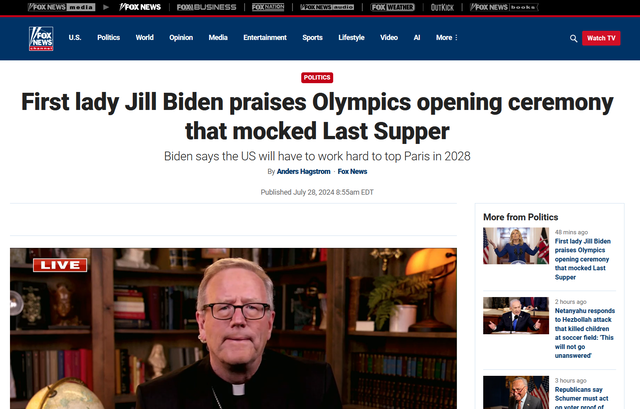
Task: Click the Fox News Media top logo
Action: (x=61, y=7)
